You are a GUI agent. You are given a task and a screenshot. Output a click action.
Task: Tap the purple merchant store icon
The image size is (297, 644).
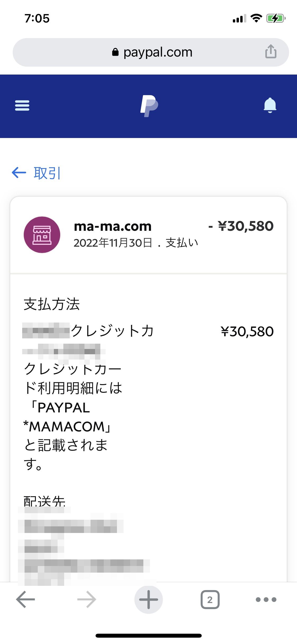(x=42, y=235)
